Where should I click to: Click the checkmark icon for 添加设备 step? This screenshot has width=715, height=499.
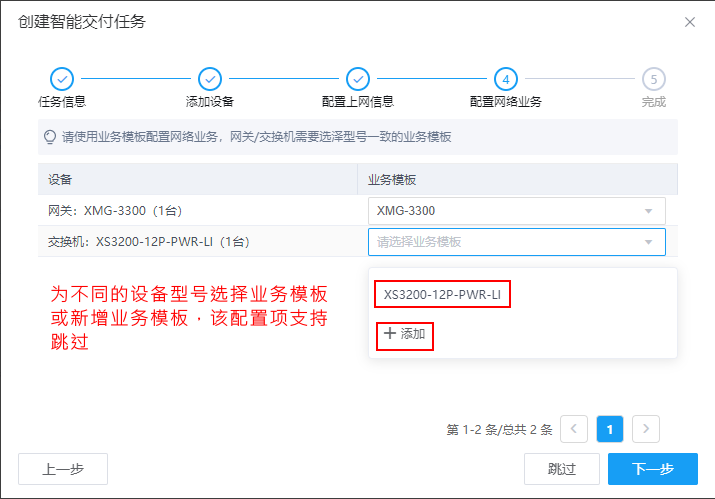pos(209,79)
